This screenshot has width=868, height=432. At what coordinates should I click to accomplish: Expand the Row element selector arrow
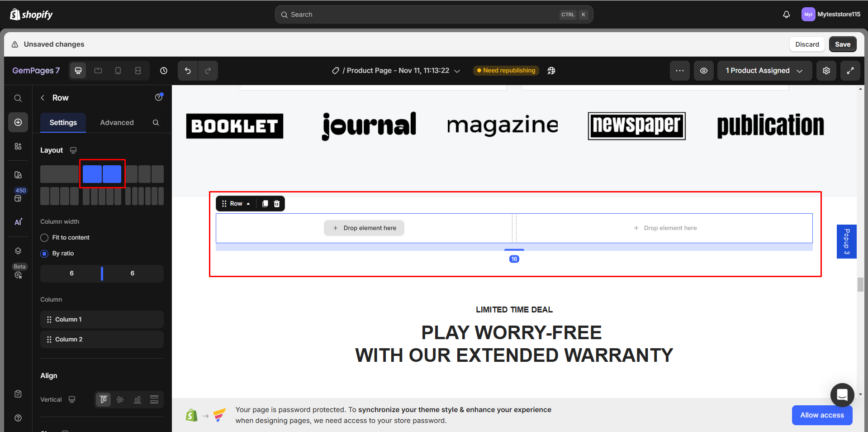pos(248,204)
